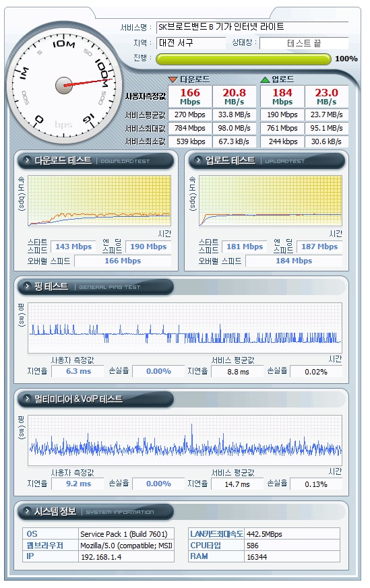Click the 166 Mbps download measured value
Viewport: 370px width, 588px height.
click(x=190, y=96)
